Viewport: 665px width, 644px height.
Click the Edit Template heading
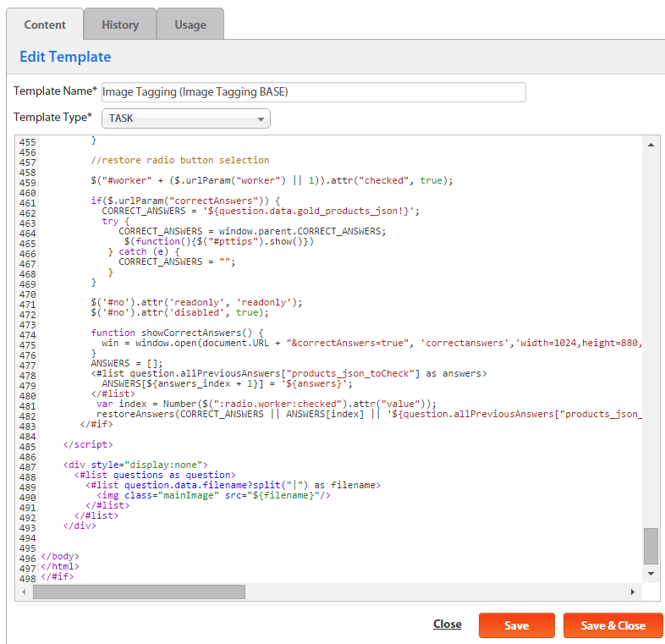pyautogui.click(x=65, y=57)
